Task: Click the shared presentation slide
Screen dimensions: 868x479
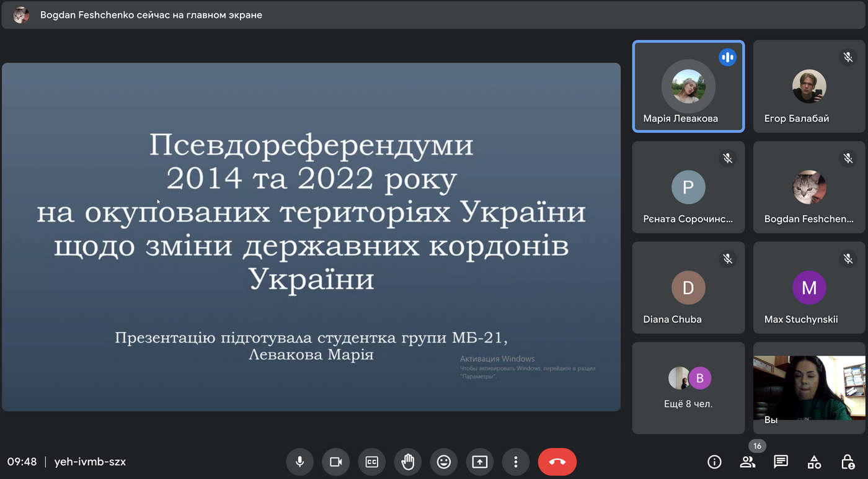Action: (311, 236)
